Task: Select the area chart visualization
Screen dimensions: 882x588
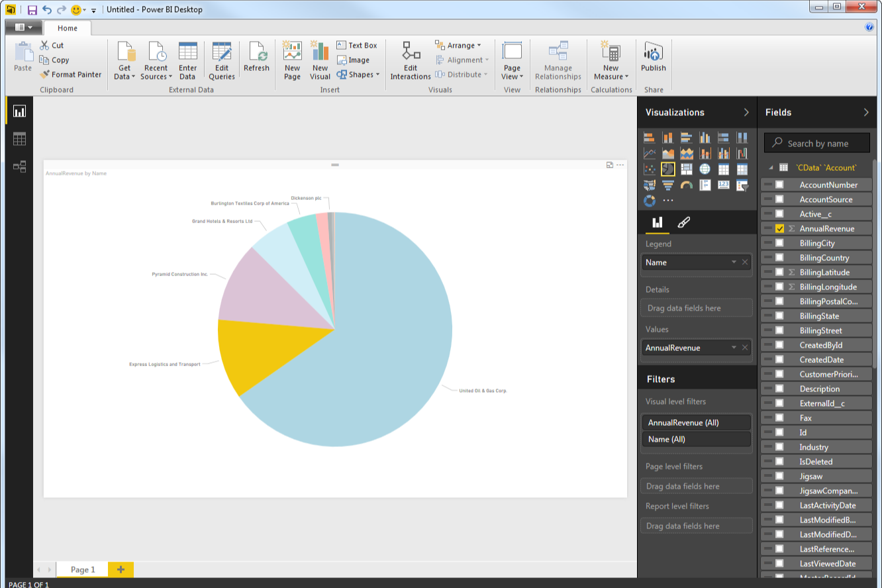Action: tap(668, 154)
